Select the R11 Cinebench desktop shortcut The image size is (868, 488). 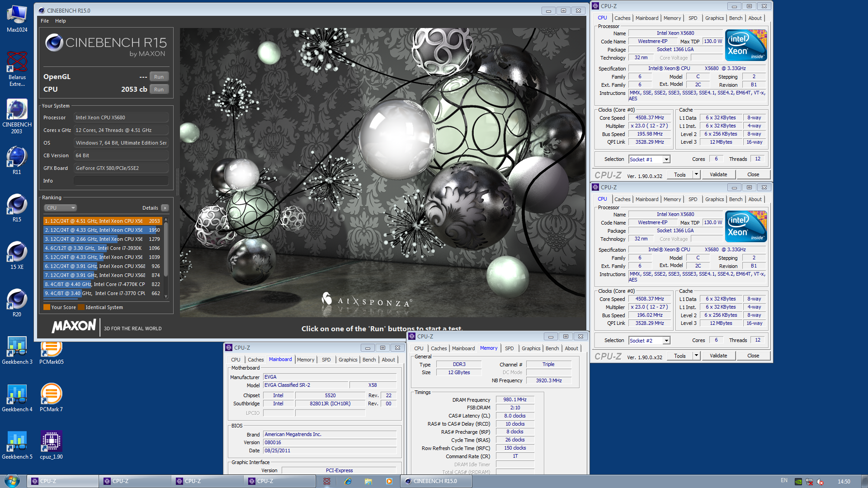point(17,160)
